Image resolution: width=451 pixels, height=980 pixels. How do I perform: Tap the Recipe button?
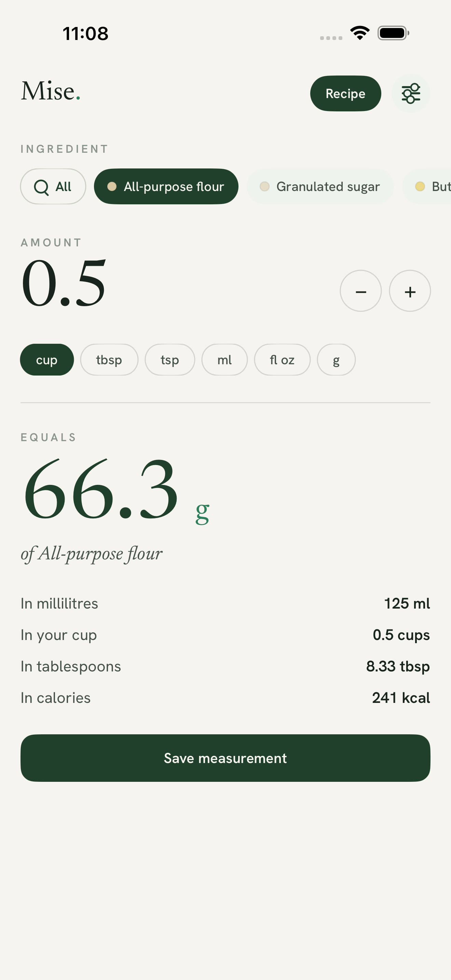345,93
